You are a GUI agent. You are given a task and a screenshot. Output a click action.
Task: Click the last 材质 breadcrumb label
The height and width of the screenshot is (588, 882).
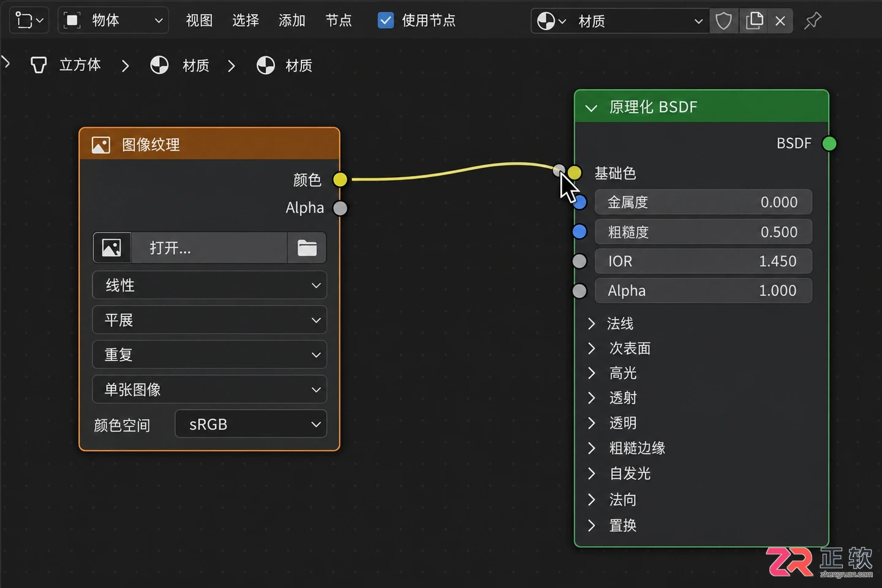(299, 66)
